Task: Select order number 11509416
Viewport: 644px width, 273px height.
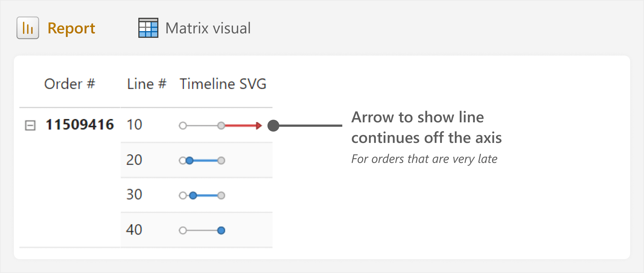Action: click(x=80, y=125)
